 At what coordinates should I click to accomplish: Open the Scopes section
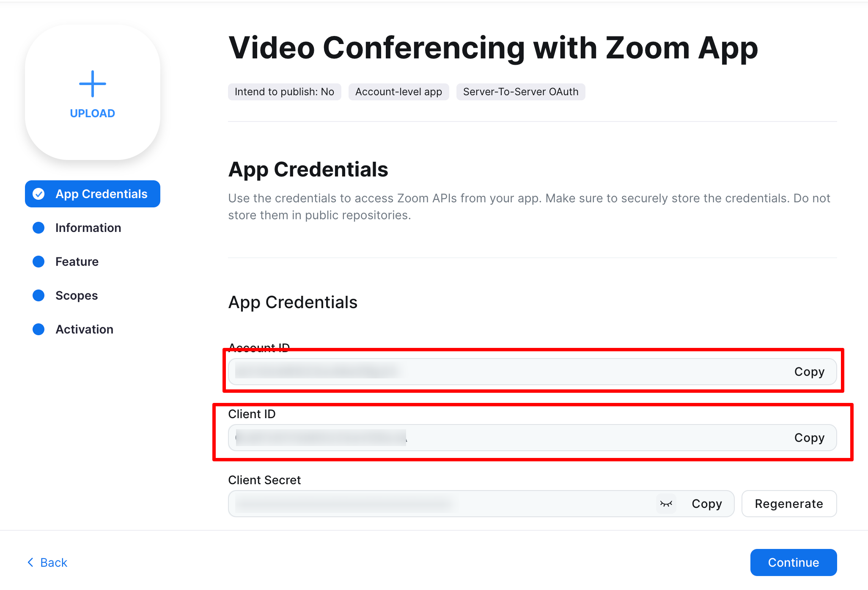(77, 295)
